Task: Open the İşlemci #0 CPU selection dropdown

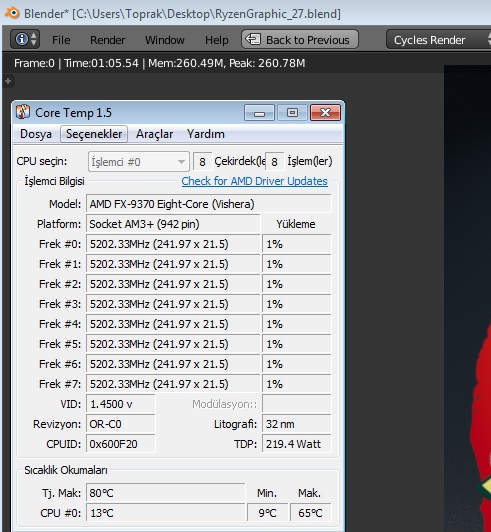Action: [x=138, y=162]
